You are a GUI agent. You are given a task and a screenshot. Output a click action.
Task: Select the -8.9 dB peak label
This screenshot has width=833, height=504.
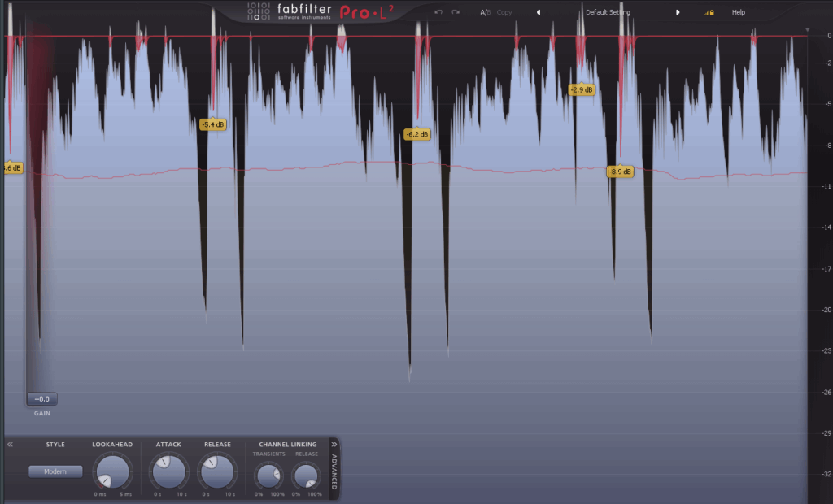620,172
